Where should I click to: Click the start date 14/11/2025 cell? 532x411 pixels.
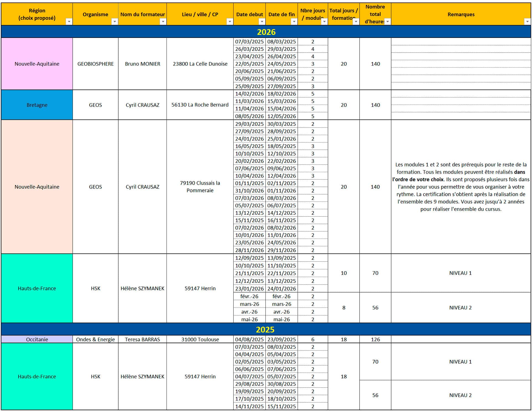pos(249,406)
